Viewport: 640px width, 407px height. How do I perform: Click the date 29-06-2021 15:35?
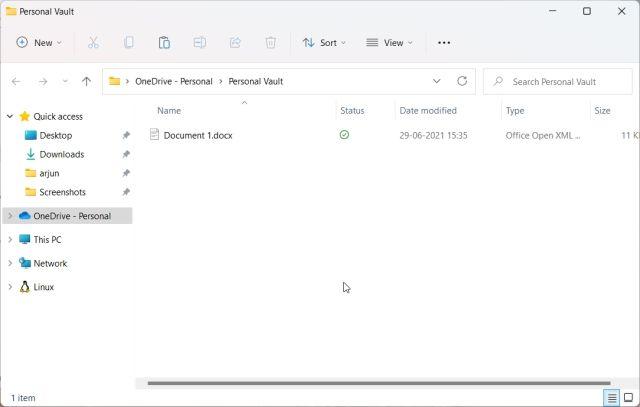point(433,135)
